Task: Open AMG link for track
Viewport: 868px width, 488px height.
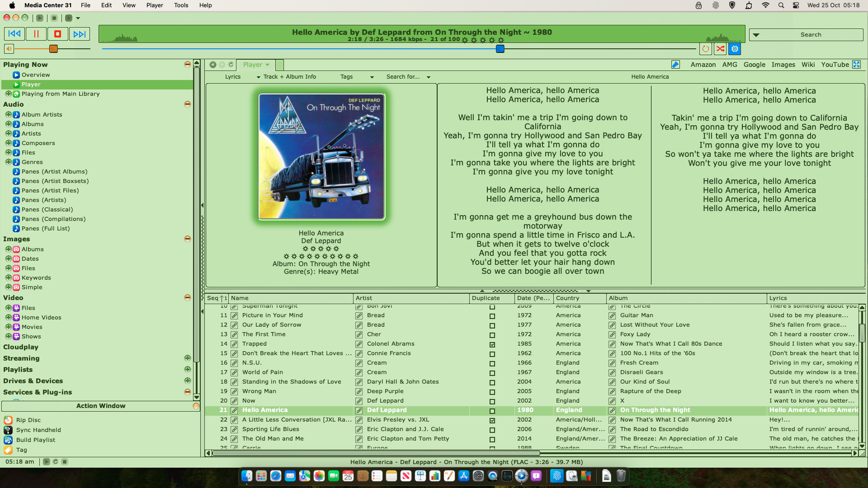Action: [x=730, y=65]
